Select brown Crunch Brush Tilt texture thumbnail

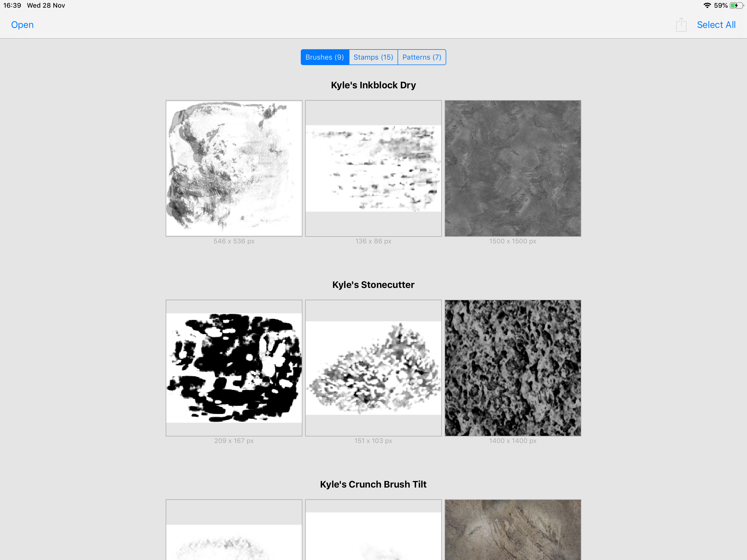pyautogui.click(x=513, y=530)
